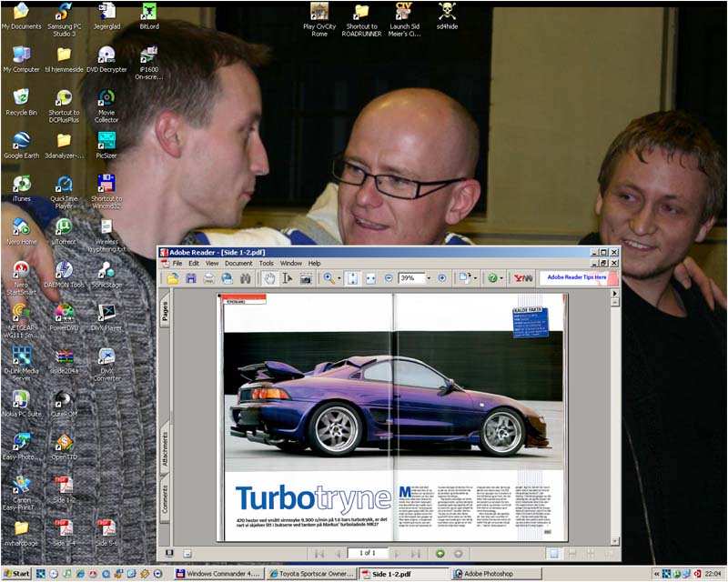The width and height of the screenshot is (728, 582).
Task: Activate the text Select tool
Action: click(x=286, y=279)
